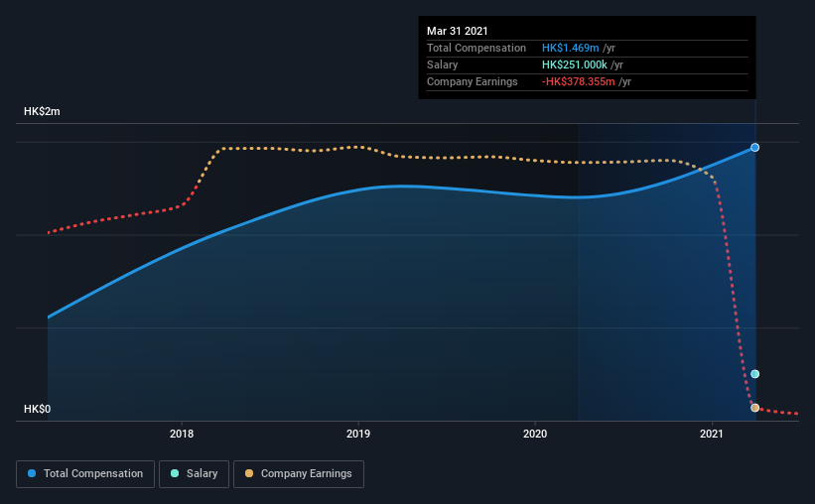Click the Company Earnings tooltip row label

[x=472, y=81]
